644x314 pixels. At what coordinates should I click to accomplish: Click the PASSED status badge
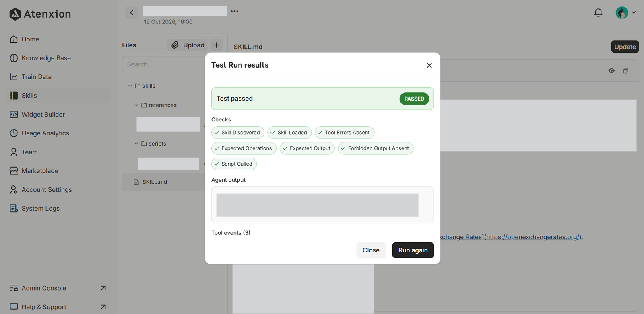coord(414,99)
